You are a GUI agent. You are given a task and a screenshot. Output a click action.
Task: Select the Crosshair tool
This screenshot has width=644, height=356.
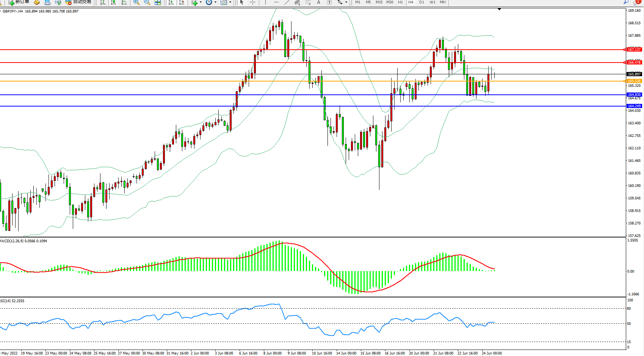coord(252,2)
